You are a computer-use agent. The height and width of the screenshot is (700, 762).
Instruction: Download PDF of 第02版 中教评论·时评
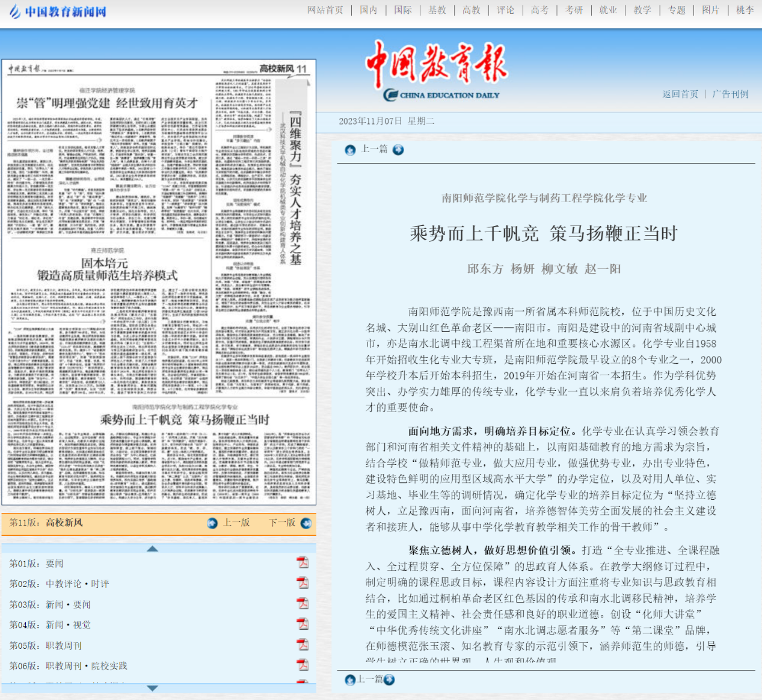303,583
